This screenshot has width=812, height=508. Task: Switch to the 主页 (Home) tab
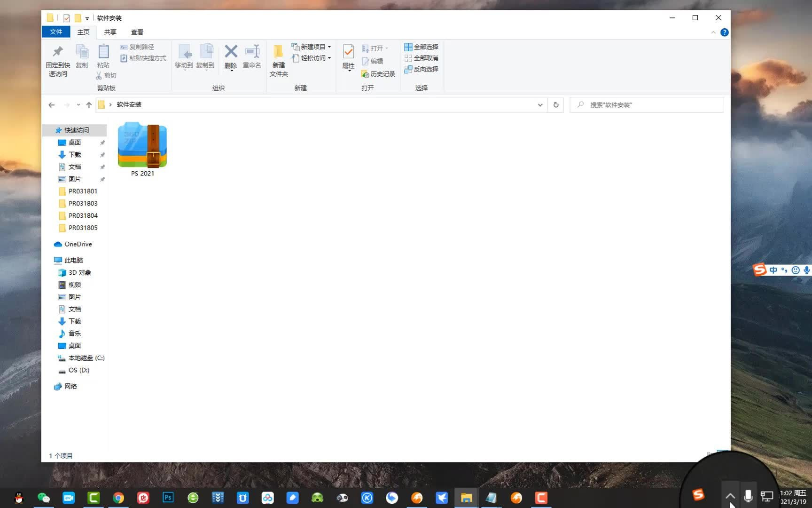click(x=83, y=32)
